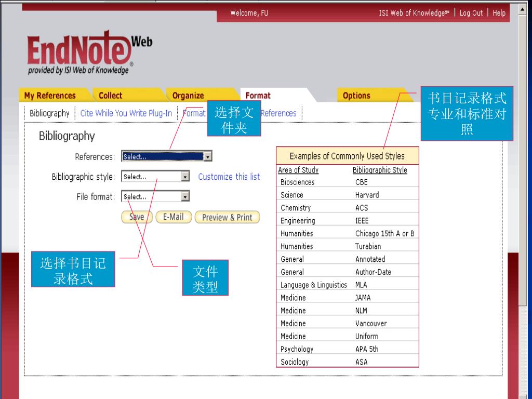Click the Psychology row label

tap(297, 350)
